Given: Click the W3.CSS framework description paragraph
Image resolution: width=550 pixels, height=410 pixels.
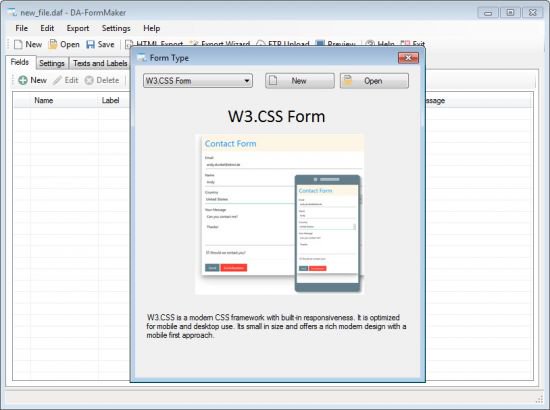Looking at the screenshot, I should (x=276, y=326).
